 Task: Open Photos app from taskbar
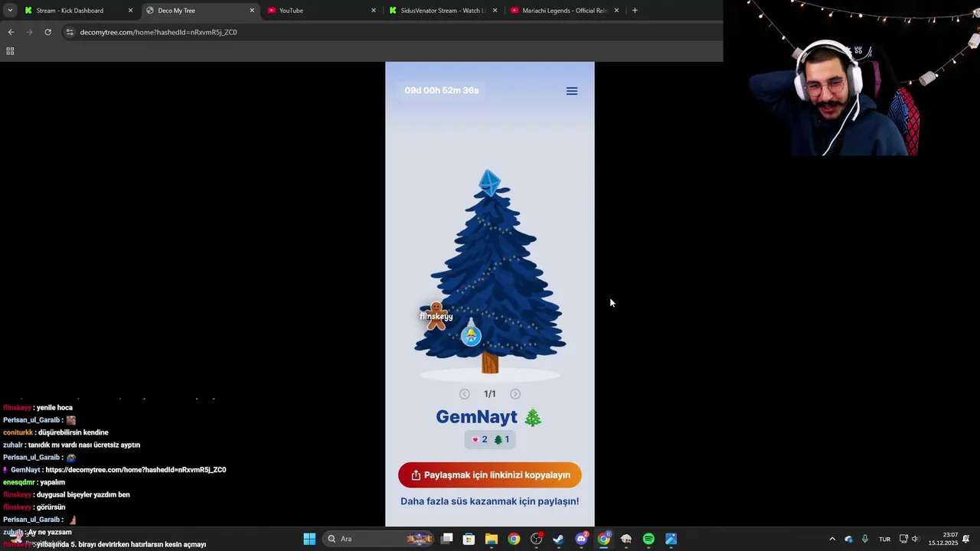pyautogui.click(x=671, y=539)
